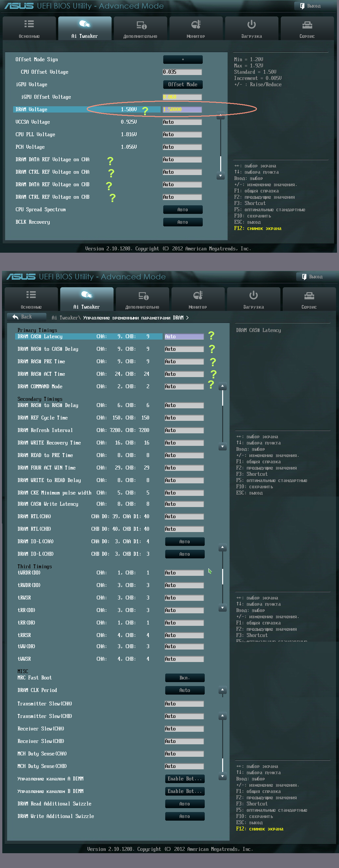Screen dimensions: 339x868
Task: Click DRAM DATA REF Voltage on CHA field
Action: [182, 159]
